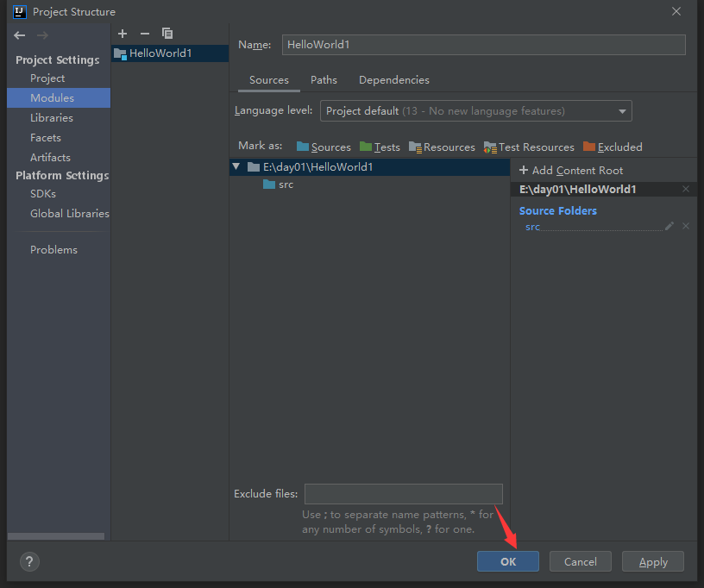Click the forward navigation arrow

point(42,35)
